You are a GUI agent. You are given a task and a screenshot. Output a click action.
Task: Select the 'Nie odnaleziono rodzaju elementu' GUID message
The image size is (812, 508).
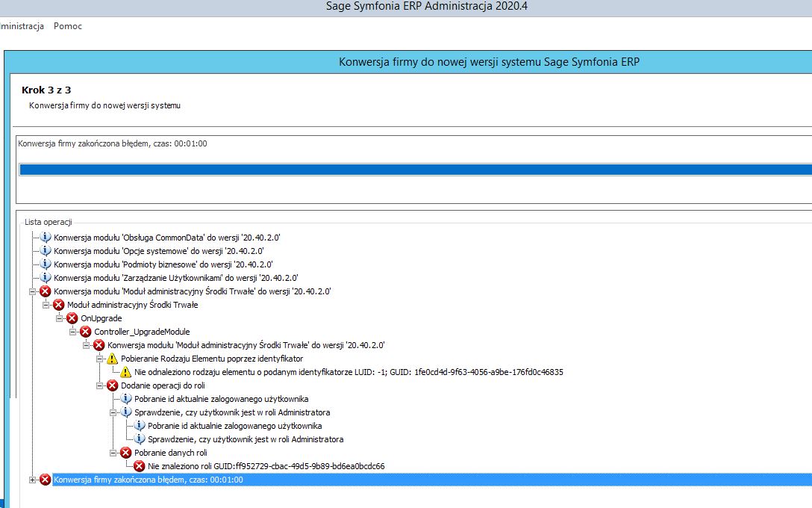point(349,372)
